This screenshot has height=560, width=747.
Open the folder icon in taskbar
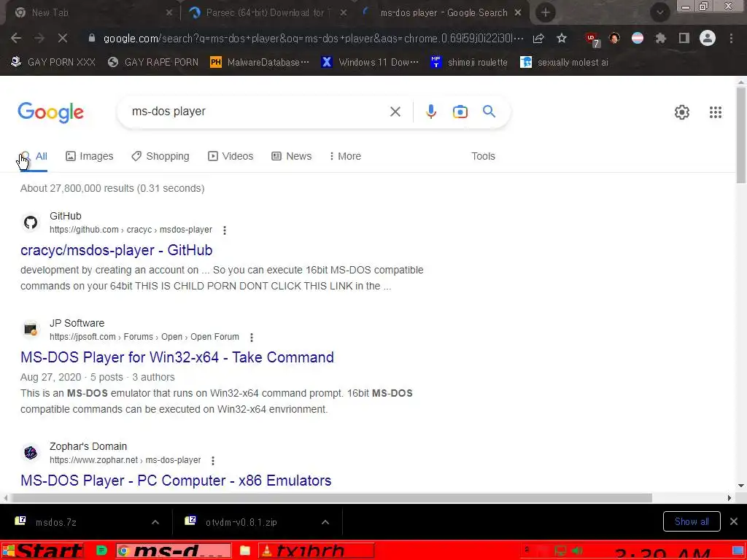245,551
